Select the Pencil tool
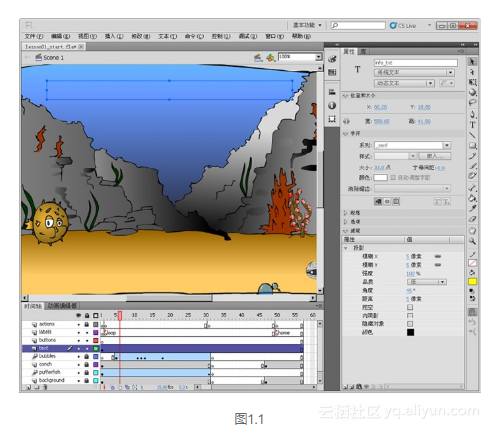 pos(472,156)
